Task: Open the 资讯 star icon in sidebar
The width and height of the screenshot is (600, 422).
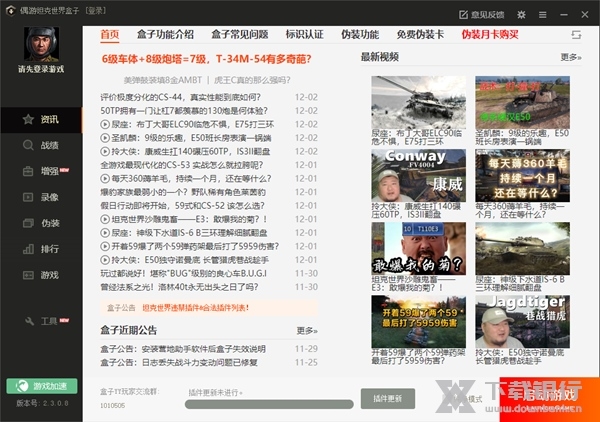Action: pos(28,119)
